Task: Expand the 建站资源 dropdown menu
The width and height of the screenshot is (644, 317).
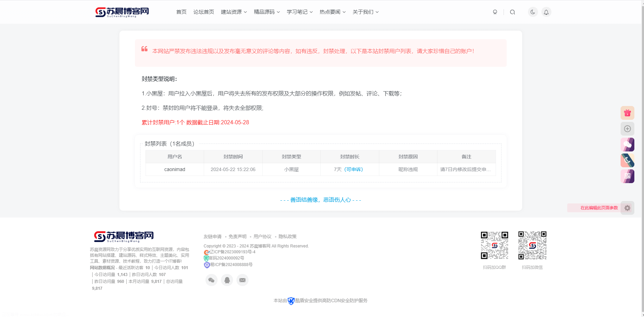Action: pyautogui.click(x=234, y=12)
